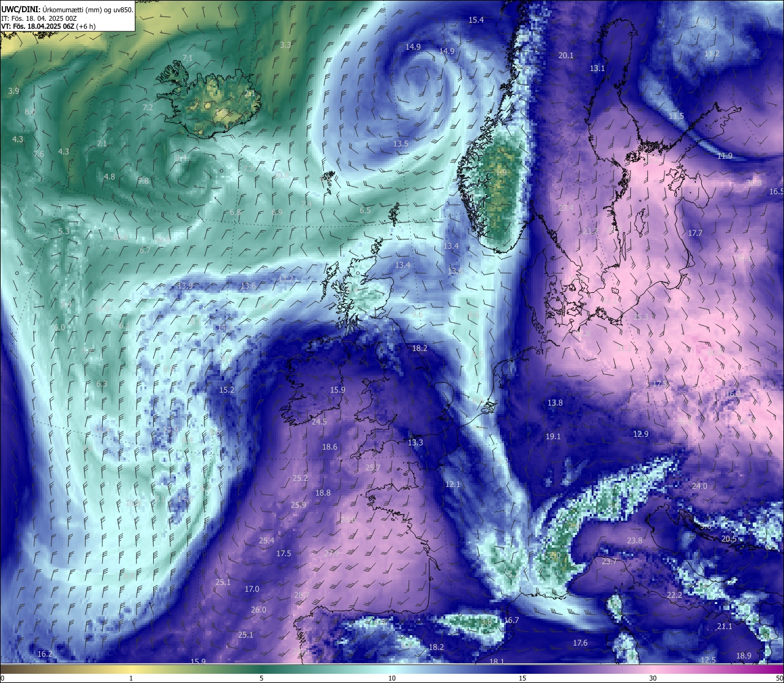Click the 1 tick on the colour scale
This screenshot has width=784, height=683.
[131, 678]
